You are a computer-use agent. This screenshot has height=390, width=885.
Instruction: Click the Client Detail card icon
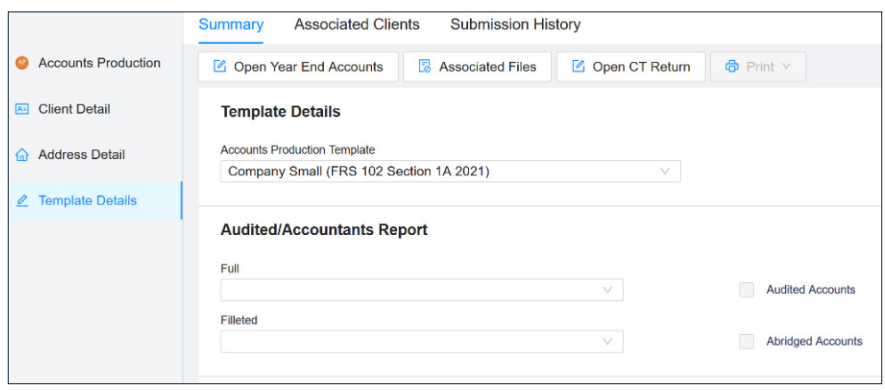(22, 109)
